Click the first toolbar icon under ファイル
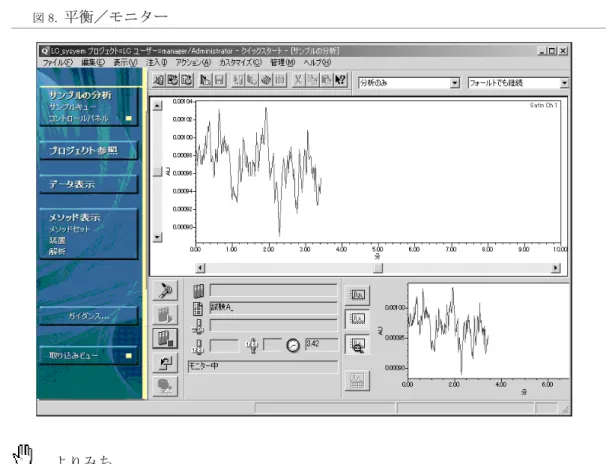The image size is (609, 464). pyautogui.click(x=158, y=80)
